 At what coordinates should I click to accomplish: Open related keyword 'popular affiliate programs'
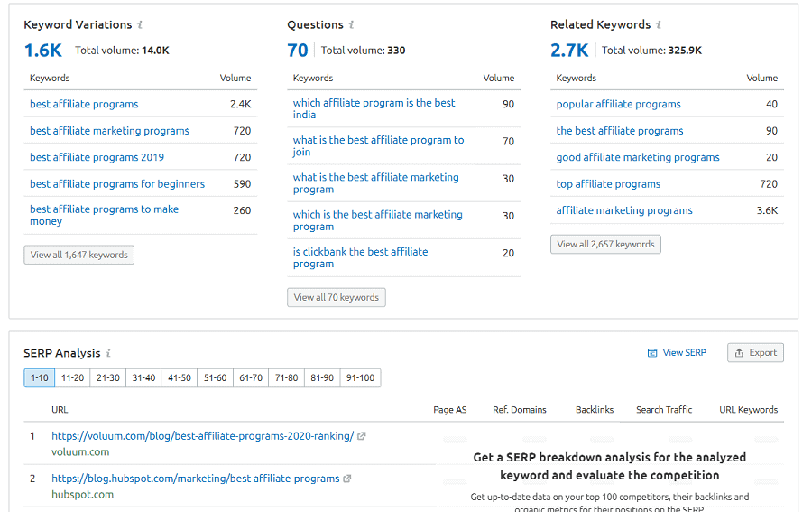[618, 104]
